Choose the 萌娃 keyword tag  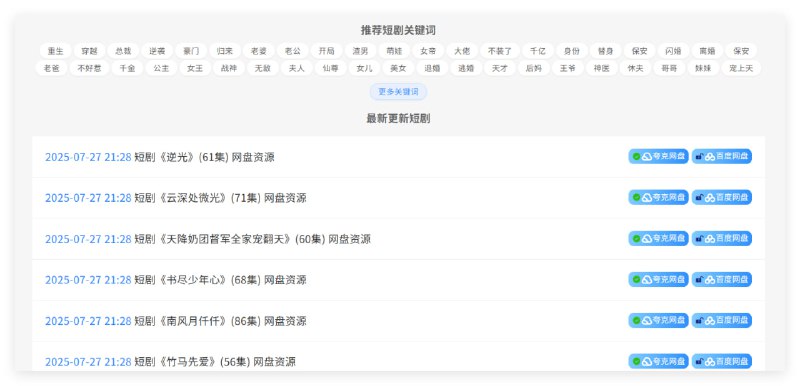coord(394,51)
